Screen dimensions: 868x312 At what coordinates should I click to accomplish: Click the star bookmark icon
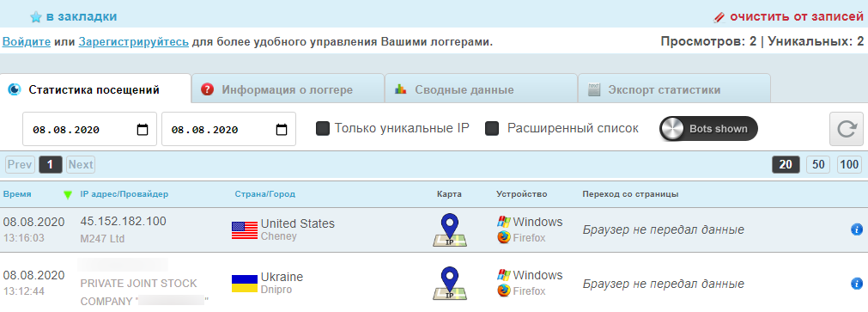pos(36,17)
